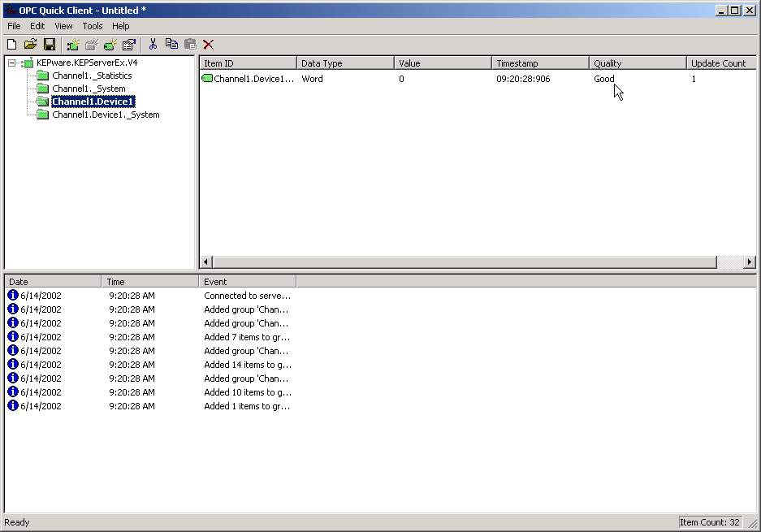Click the red X Delete icon
761x532 pixels.
tap(209, 45)
